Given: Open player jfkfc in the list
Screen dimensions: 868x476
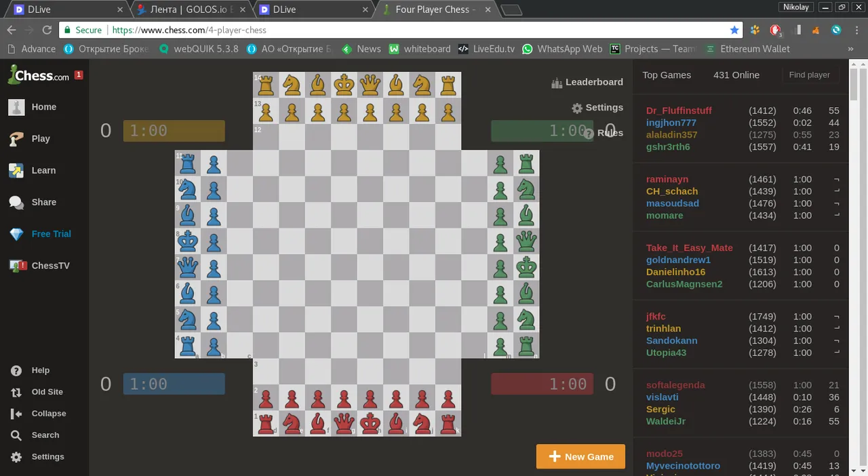Looking at the screenshot, I should point(656,316).
